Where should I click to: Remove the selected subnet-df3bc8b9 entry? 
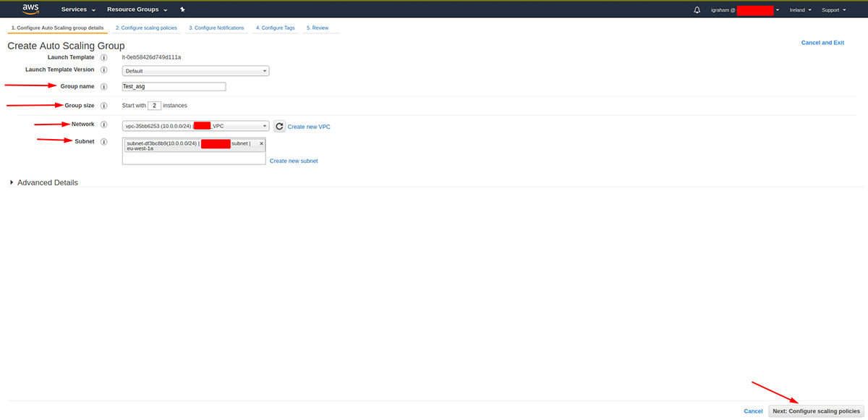click(260, 142)
